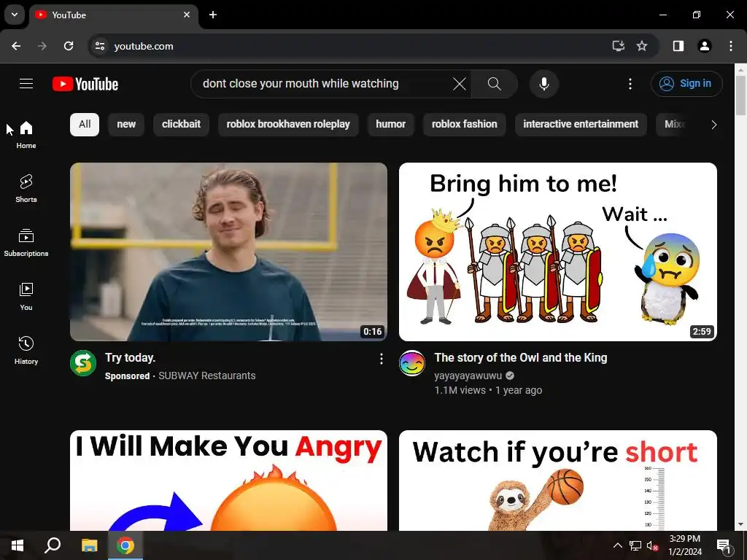
Task: Select the All filter chip
Action: (x=85, y=124)
